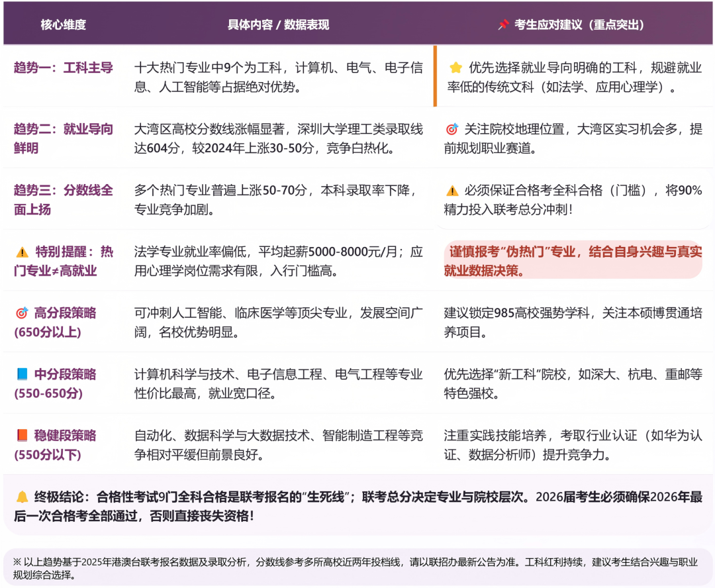Click the bell icon before 终极结论

pos(22,497)
